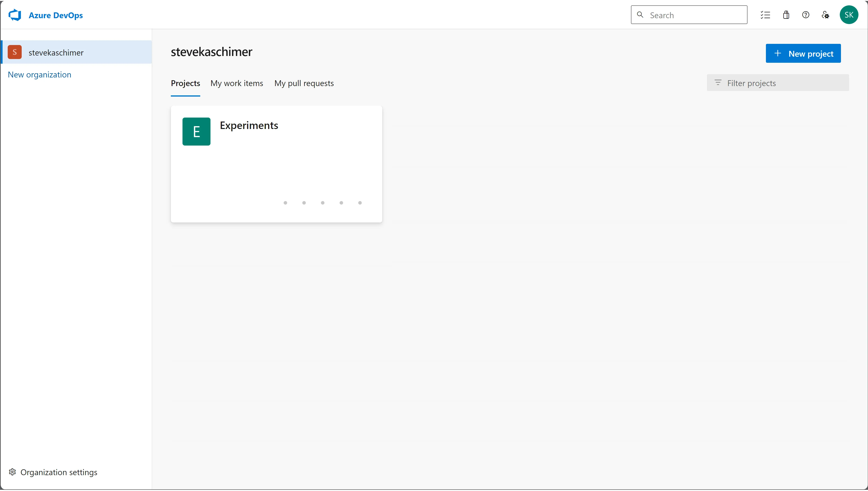Image resolution: width=868 pixels, height=491 pixels.
Task: Open the user settings gear icon
Action: (x=826, y=15)
